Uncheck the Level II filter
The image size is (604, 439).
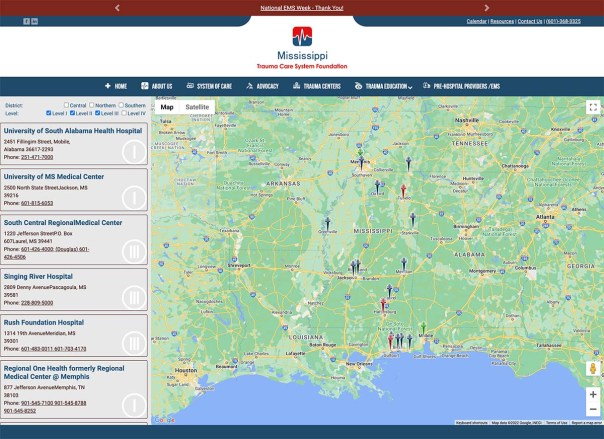pyautogui.click(x=72, y=113)
